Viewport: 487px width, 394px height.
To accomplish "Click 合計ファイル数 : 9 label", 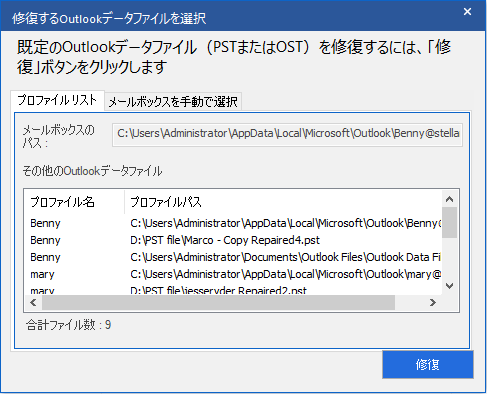I will pos(69,325).
